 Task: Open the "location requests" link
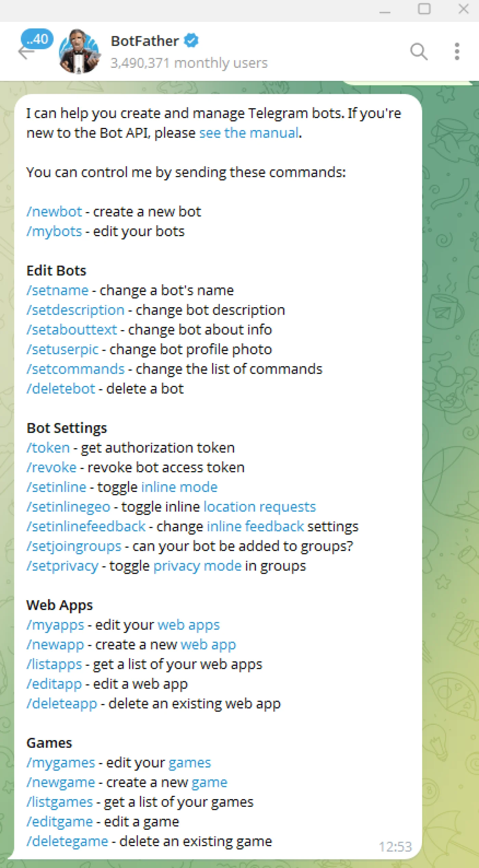coord(259,507)
